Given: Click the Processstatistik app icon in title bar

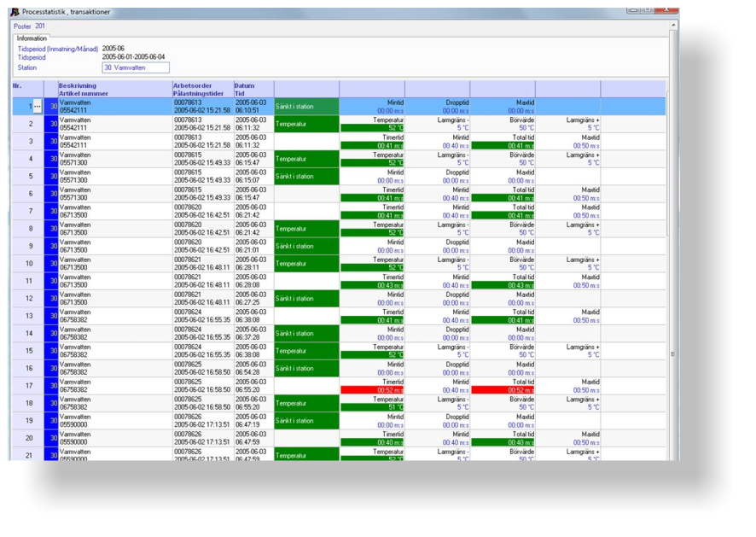Looking at the screenshot, I should coord(15,12).
